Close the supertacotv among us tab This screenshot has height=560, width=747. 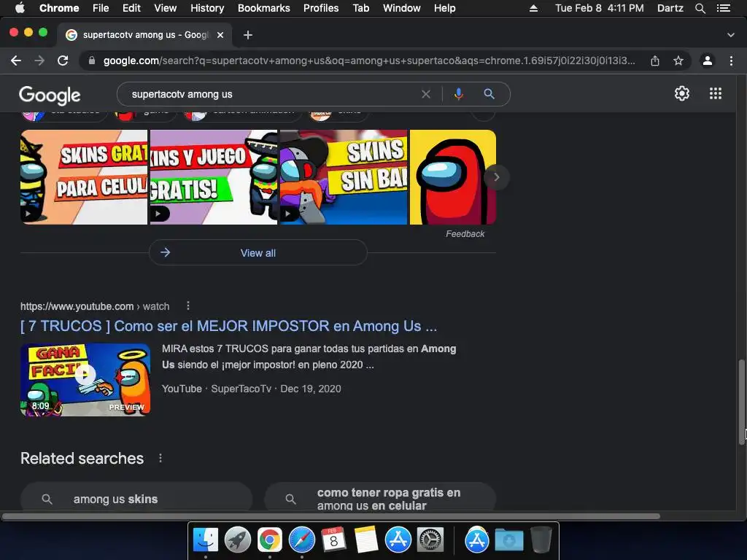(220, 35)
